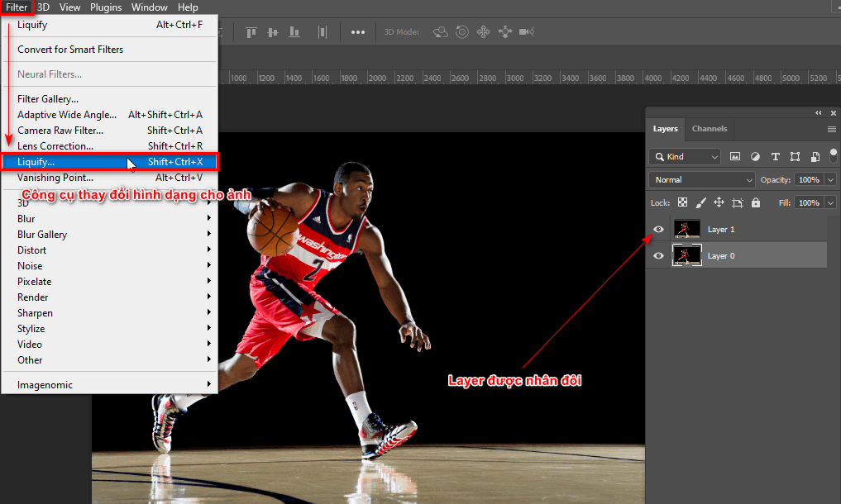Open the Opacity dropdown arrow

tap(829, 179)
